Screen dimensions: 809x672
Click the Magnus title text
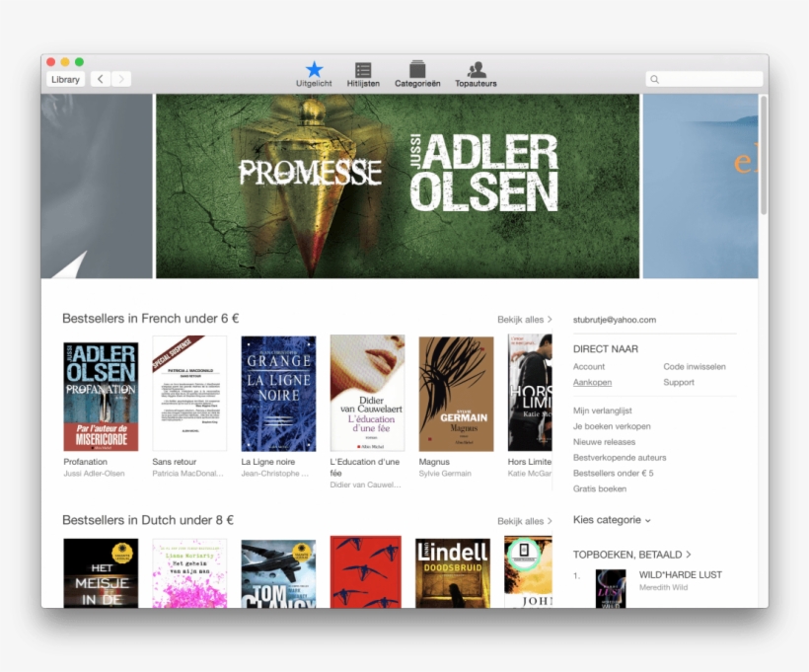point(434,462)
